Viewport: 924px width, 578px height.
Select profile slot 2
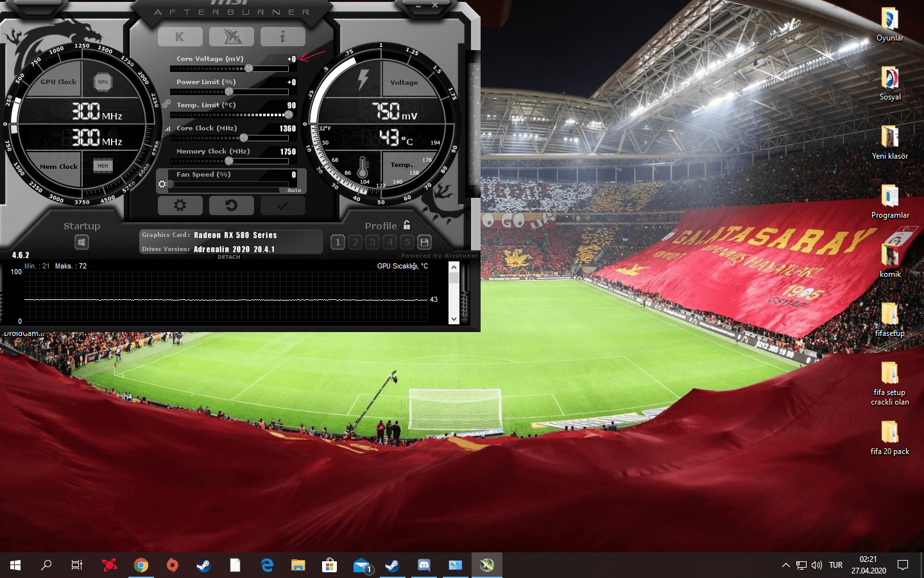(355, 242)
